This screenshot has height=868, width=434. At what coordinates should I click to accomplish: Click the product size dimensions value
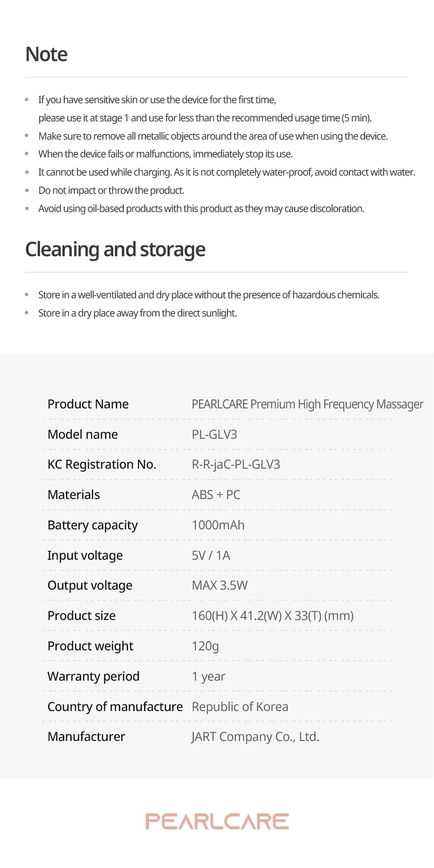coord(273,616)
